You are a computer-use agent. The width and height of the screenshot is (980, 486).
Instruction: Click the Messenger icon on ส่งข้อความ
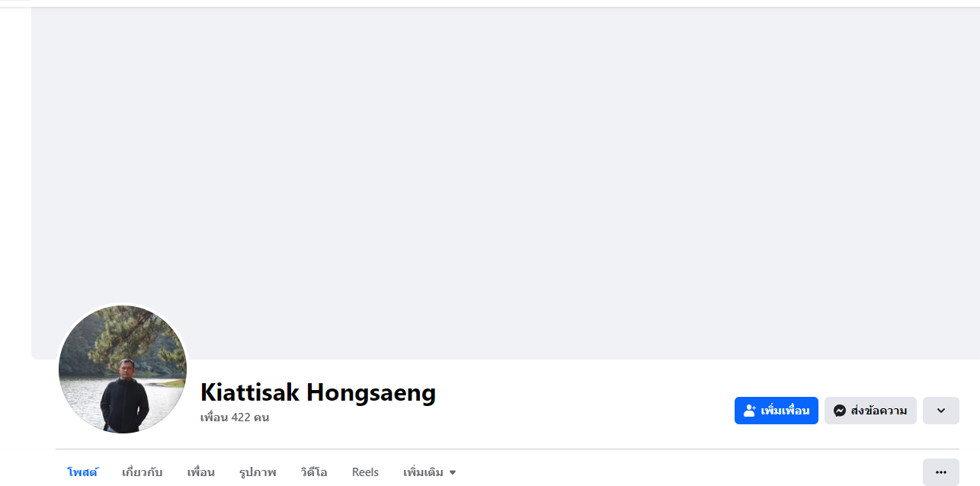pyautogui.click(x=840, y=411)
